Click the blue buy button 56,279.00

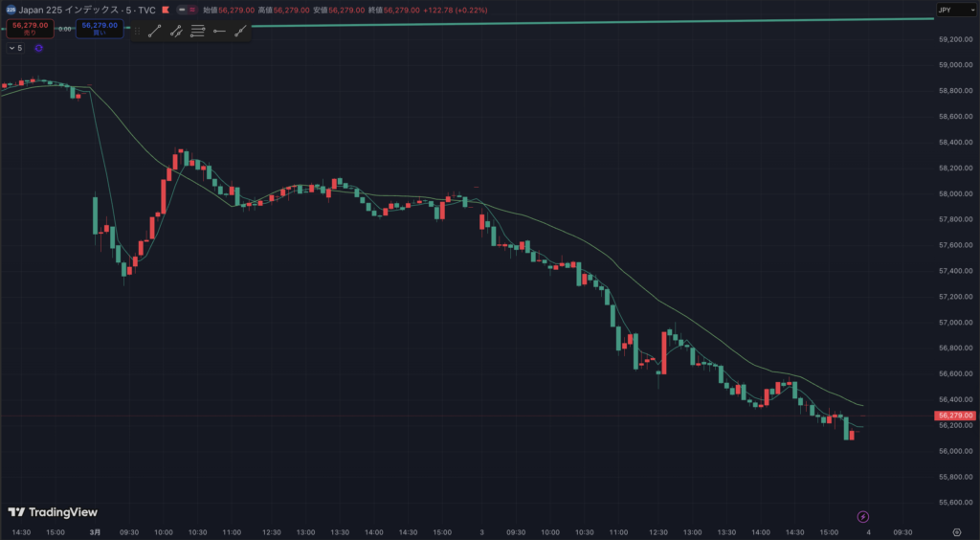coord(100,29)
